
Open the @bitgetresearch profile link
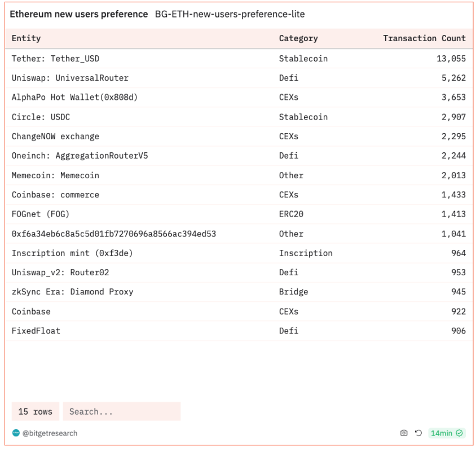coord(50,433)
